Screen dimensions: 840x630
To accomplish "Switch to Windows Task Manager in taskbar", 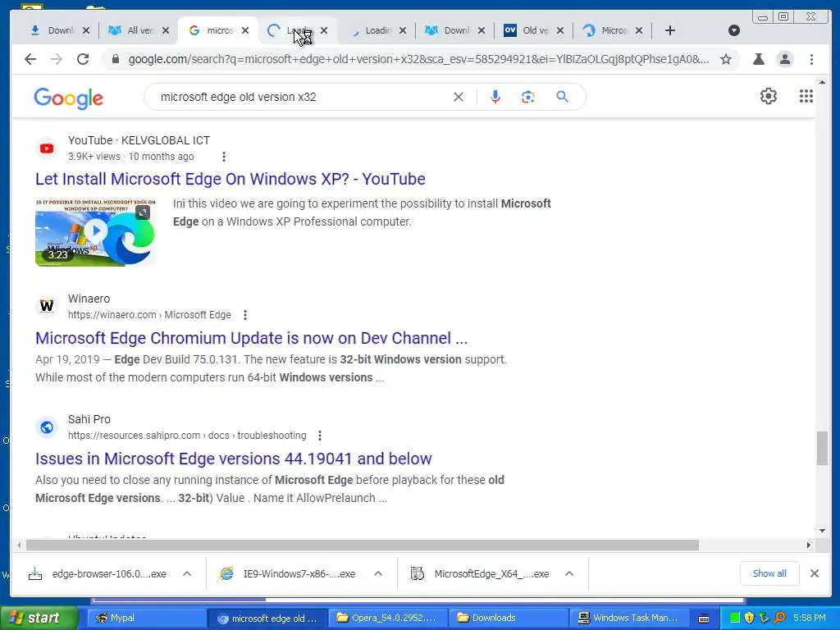I will pyautogui.click(x=629, y=618).
